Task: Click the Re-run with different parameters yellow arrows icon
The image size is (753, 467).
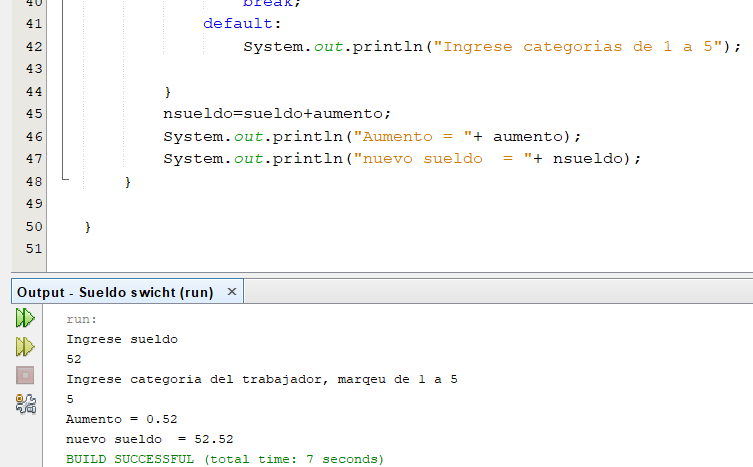Action: pyautogui.click(x=25, y=346)
